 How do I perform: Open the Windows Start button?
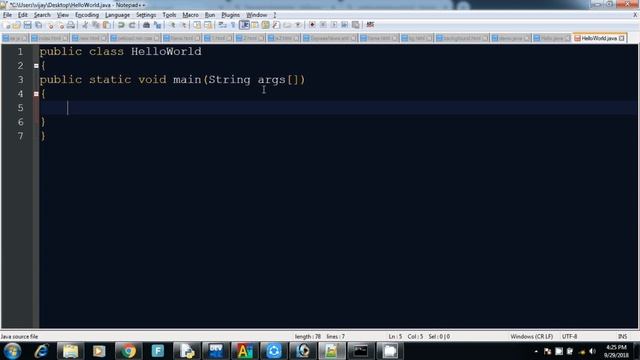coord(12,351)
